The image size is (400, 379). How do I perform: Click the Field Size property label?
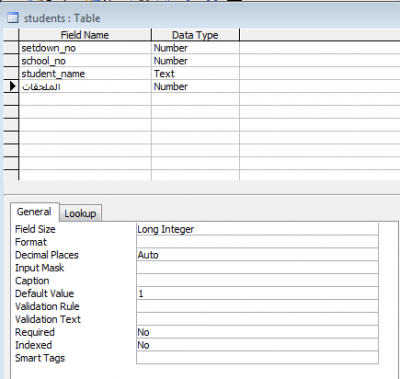click(35, 229)
